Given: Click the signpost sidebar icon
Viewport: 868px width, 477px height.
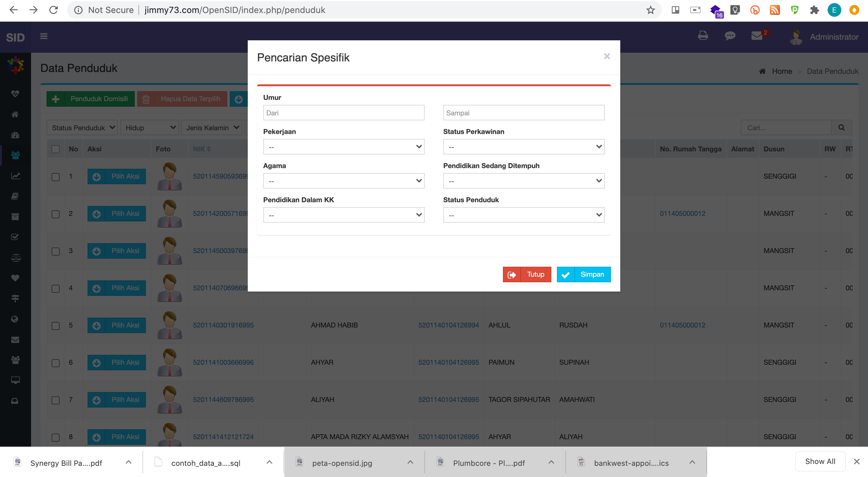Looking at the screenshot, I should (15, 298).
